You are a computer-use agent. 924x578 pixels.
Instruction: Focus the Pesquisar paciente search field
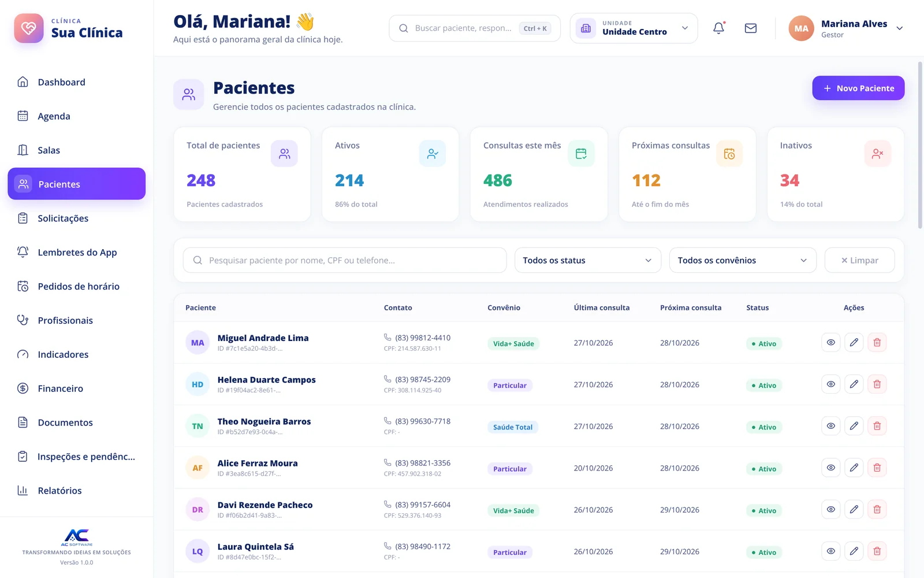[x=345, y=260]
